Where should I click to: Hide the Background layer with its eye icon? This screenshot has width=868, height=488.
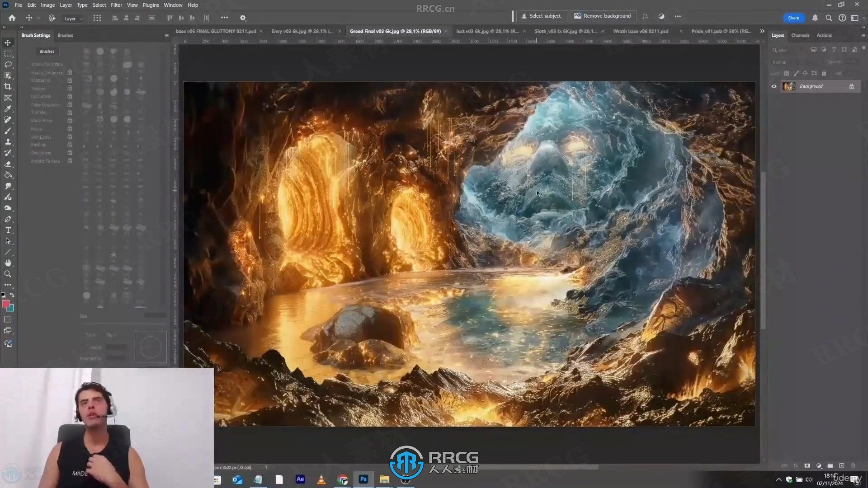click(774, 86)
